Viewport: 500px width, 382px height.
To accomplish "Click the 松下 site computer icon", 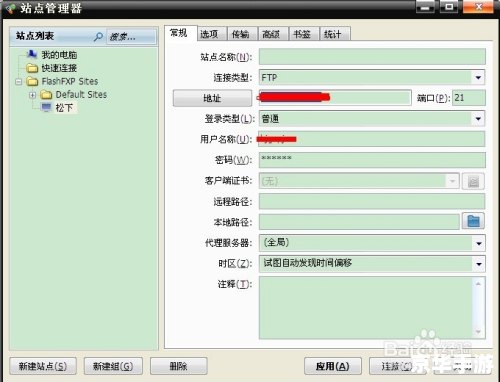I will [46, 107].
